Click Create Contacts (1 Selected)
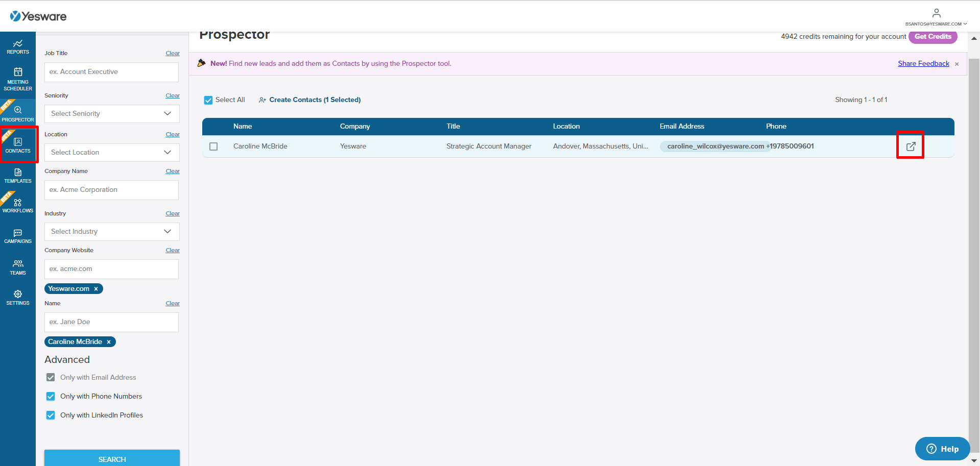The height and width of the screenshot is (466, 980). click(x=309, y=100)
